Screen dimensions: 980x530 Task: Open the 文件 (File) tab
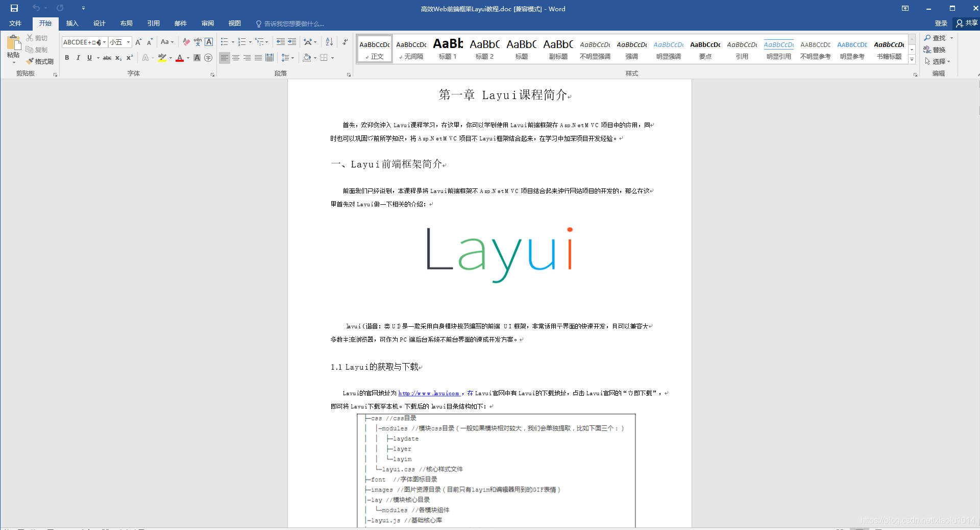point(15,23)
